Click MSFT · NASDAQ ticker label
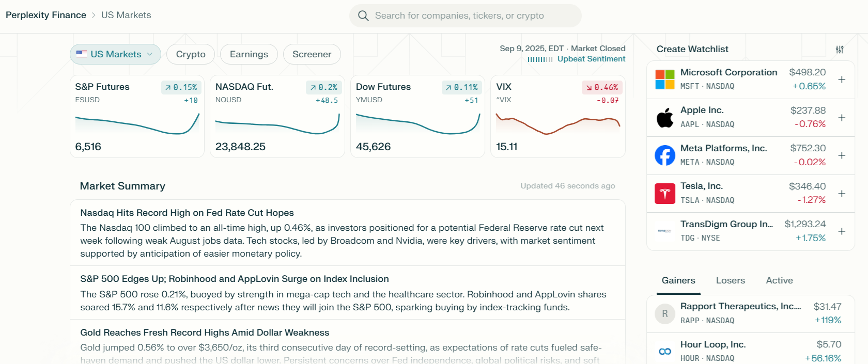Viewport: 868px width, 364px height. pyautogui.click(x=707, y=86)
